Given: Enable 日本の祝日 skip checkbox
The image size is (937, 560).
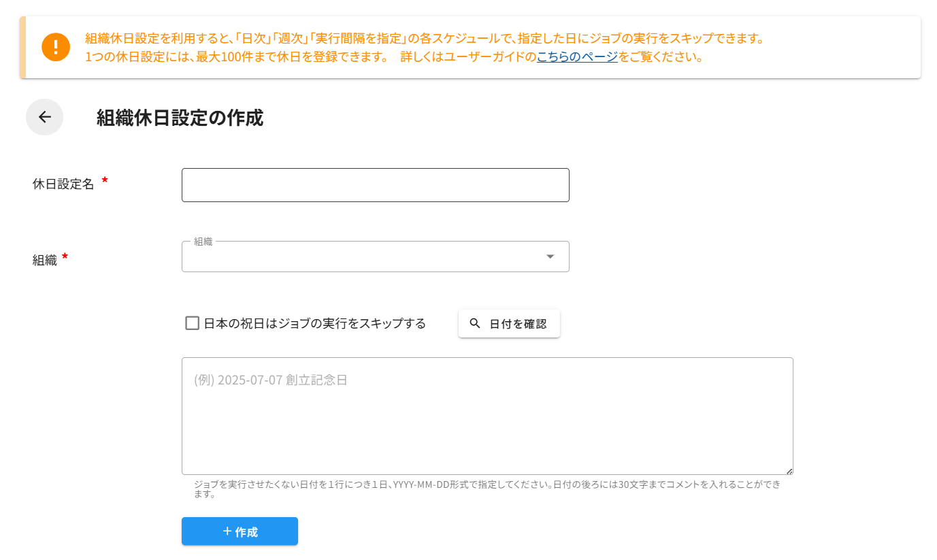Looking at the screenshot, I should point(193,323).
